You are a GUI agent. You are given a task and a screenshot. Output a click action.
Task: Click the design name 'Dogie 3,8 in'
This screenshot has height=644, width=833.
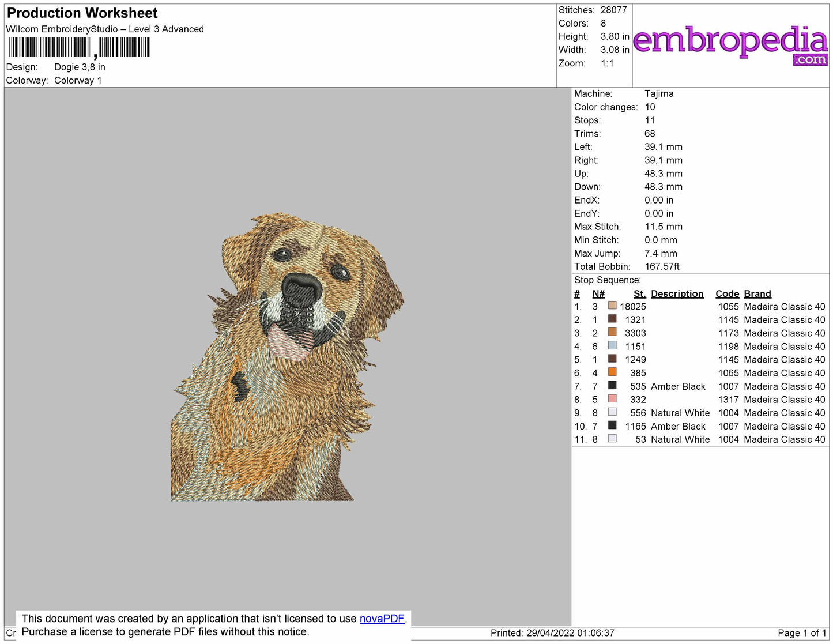80,67
